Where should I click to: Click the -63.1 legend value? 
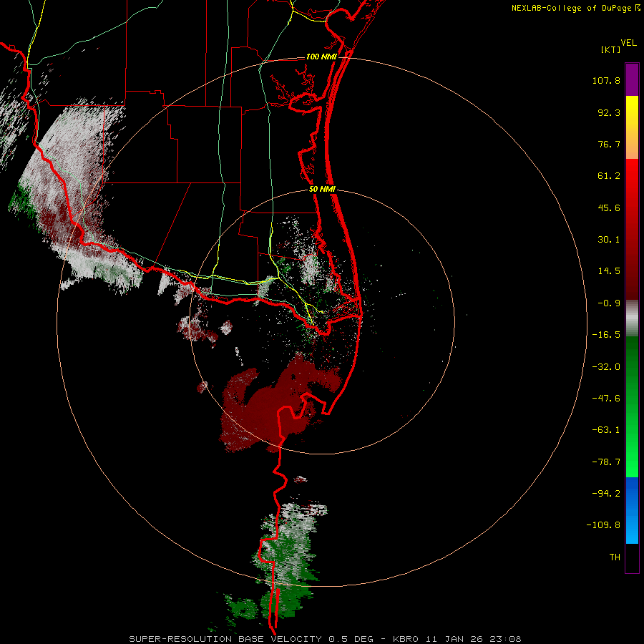(606, 430)
